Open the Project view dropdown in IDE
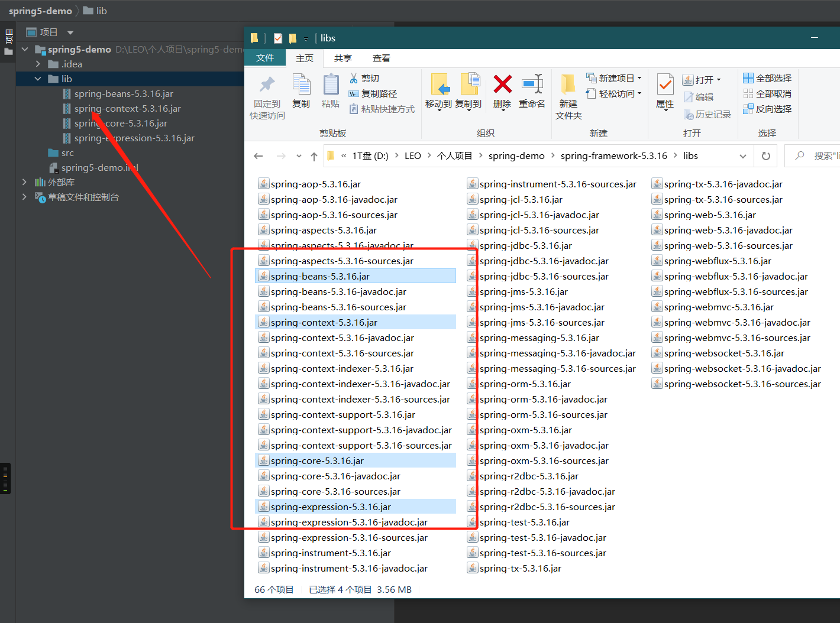This screenshot has width=840, height=623. coord(70,33)
